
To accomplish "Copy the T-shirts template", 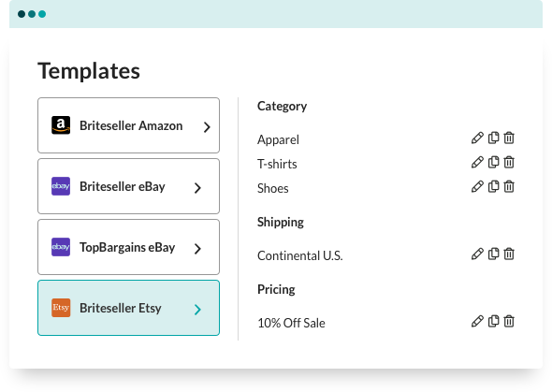I will point(494,162).
